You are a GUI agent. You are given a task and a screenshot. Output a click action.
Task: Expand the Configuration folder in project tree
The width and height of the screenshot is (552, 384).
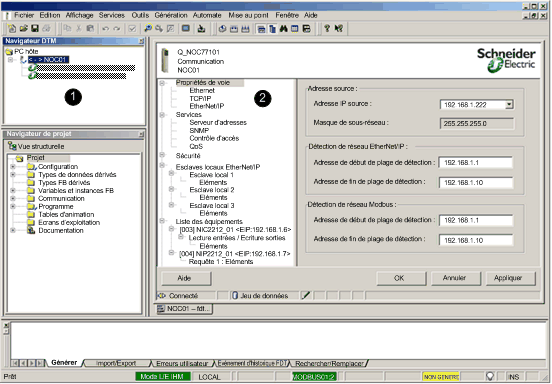click(x=13, y=166)
